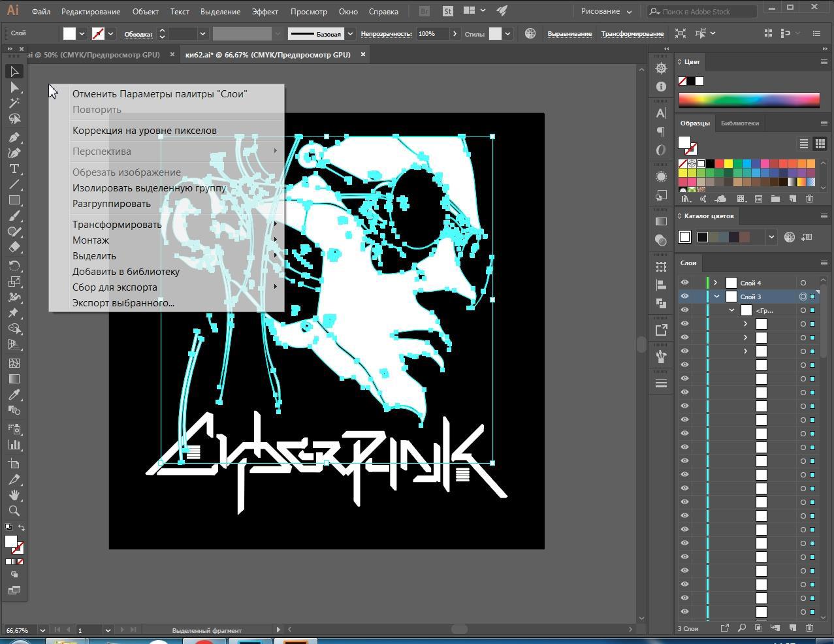This screenshot has width=834, height=644.
Task: Click the color spectrum bar
Action: pyautogui.click(x=749, y=99)
